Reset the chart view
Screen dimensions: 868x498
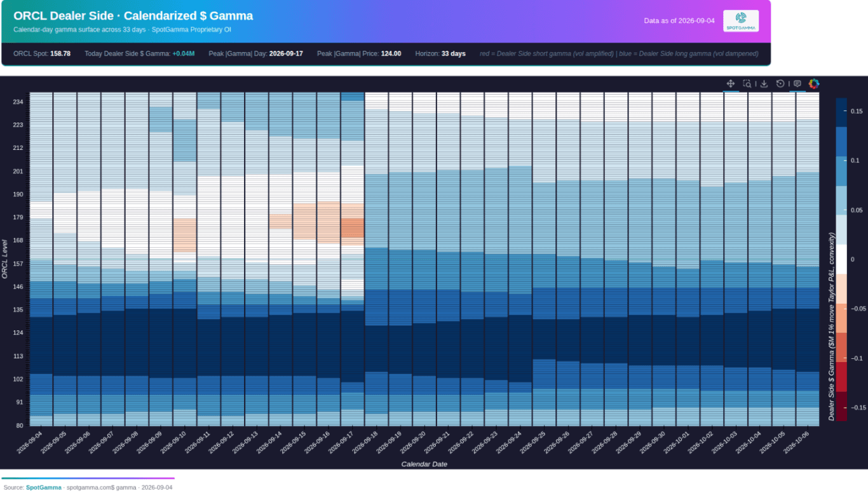(780, 84)
